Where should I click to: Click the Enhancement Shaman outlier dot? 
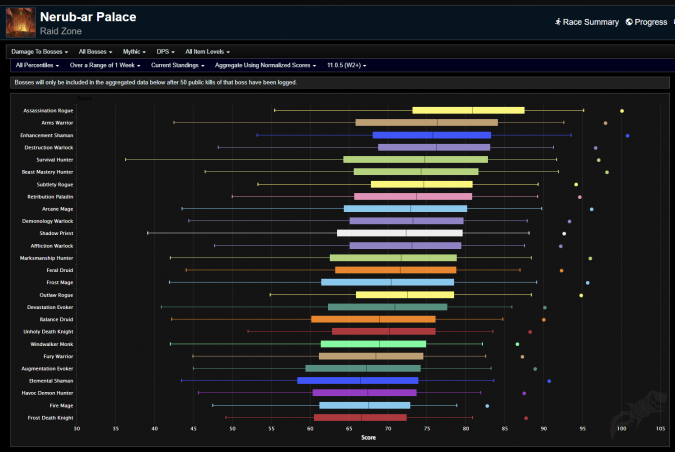(627, 136)
